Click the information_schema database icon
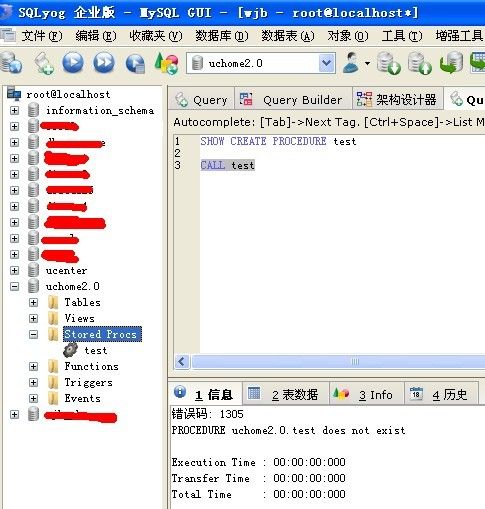Screen dimensions: 485x509 (33, 110)
